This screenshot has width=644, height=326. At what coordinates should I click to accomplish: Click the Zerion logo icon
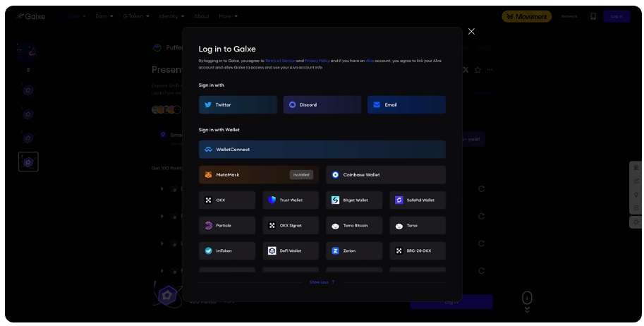click(335, 250)
